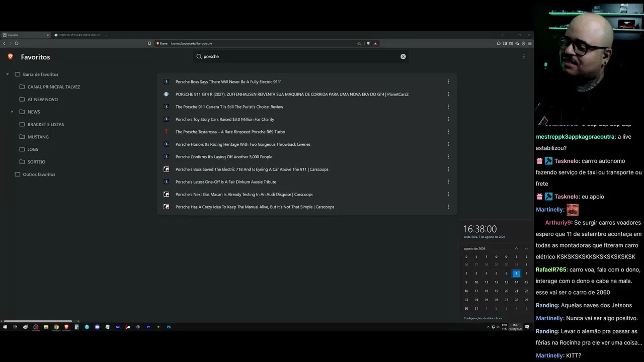Screen dimensions: 644x362
Task: Select highlighted day 7 in the calendar
Action: click(x=516, y=274)
